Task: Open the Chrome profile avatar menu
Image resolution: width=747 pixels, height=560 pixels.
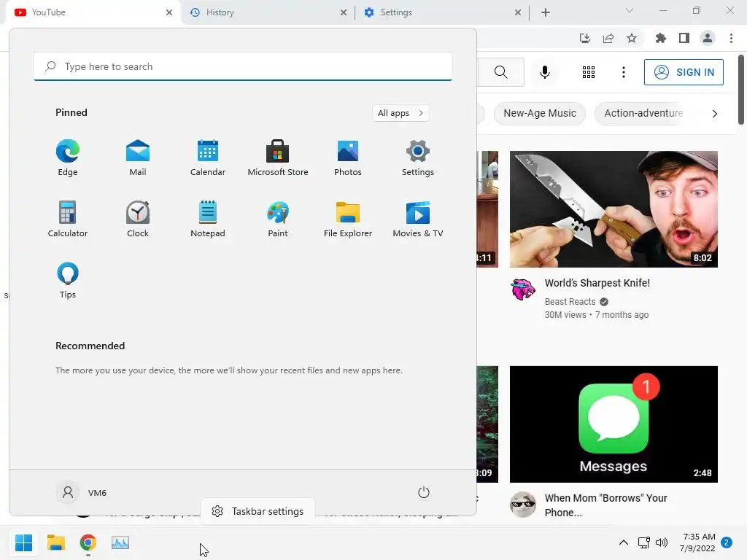Action: [x=708, y=38]
